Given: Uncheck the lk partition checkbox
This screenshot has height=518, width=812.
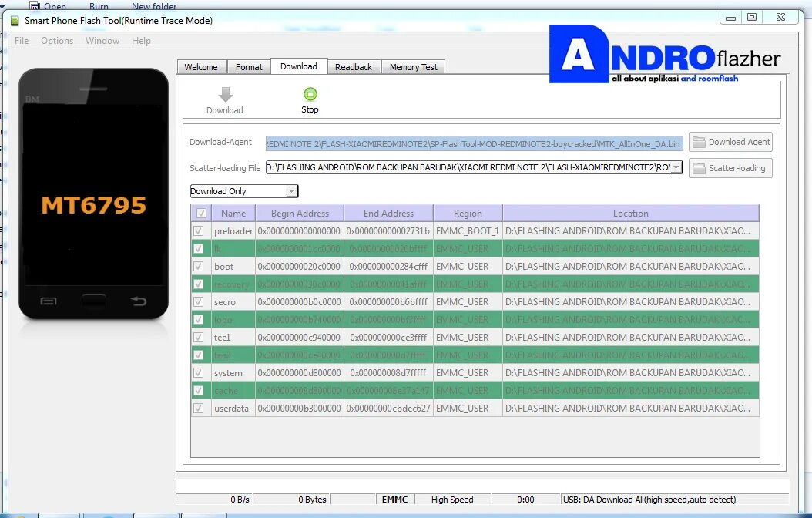Looking at the screenshot, I should [x=198, y=249].
